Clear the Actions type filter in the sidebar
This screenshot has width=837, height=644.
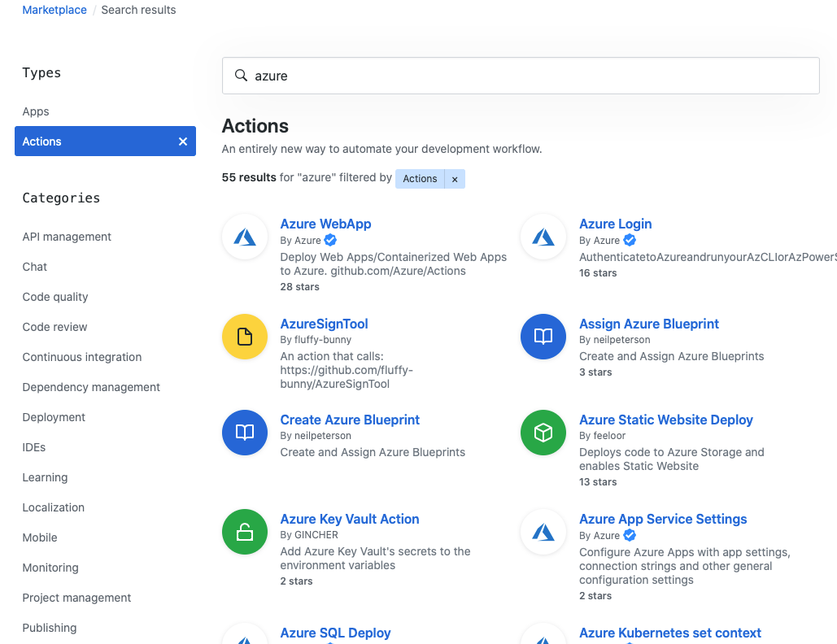pos(183,140)
